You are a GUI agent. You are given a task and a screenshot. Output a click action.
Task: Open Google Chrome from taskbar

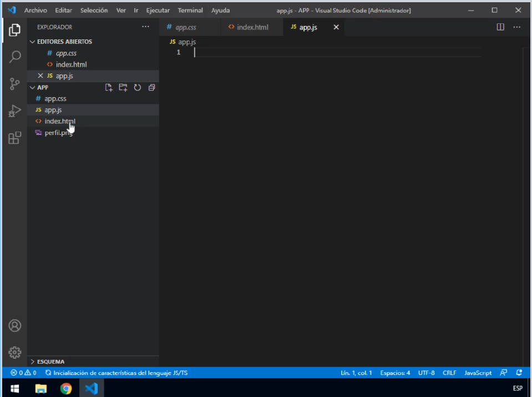[66, 388]
